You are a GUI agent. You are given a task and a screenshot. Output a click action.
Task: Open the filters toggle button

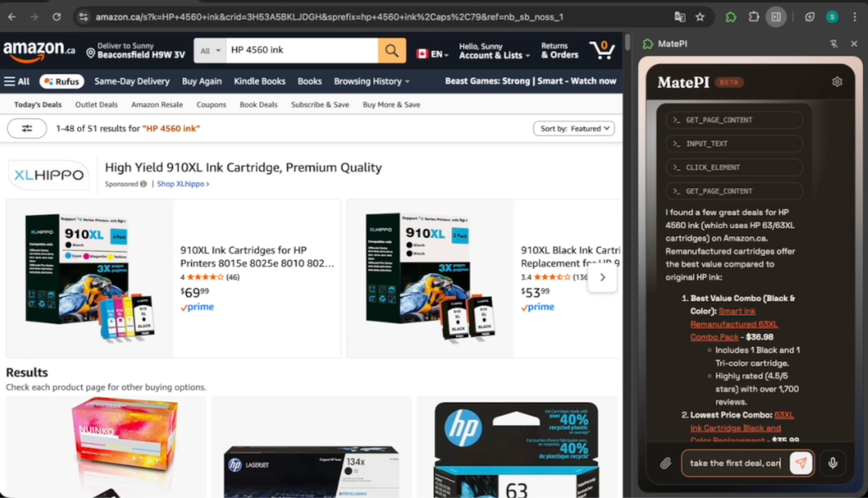pos(27,128)
